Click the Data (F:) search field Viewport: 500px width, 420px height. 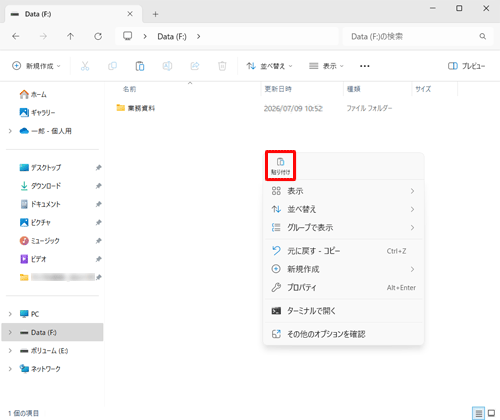[x=418, y=36]
